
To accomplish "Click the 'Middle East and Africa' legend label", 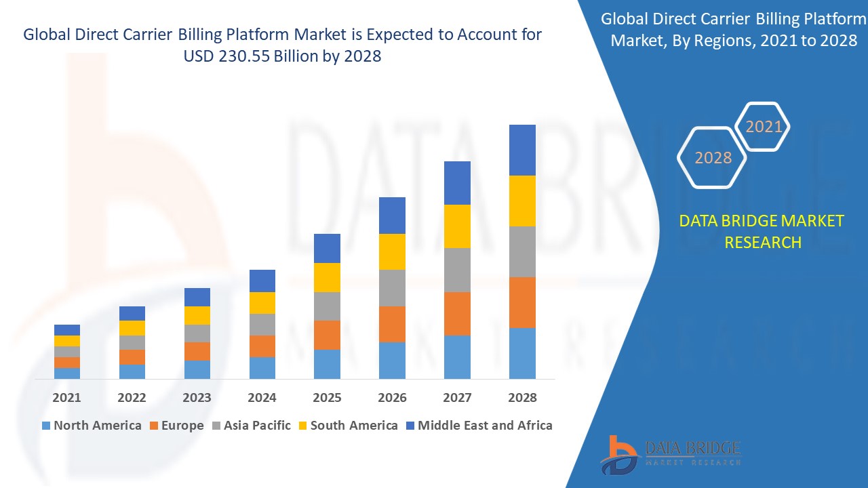I will pos(485,426).
